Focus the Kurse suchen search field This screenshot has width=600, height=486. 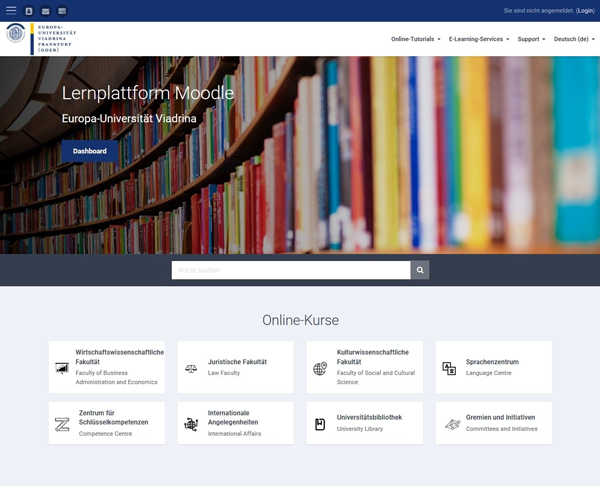pyautogui.click(x=291, y=270)
